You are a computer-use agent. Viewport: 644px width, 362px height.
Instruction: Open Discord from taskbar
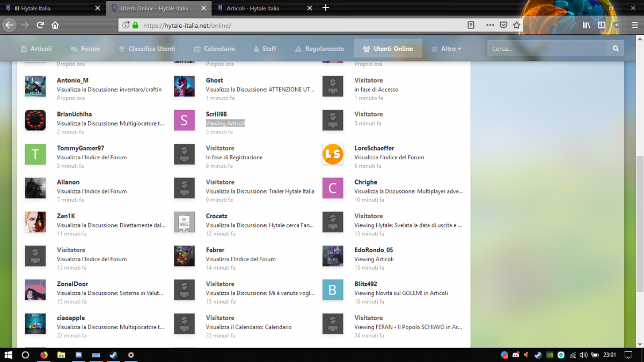(x=78, y=354)
